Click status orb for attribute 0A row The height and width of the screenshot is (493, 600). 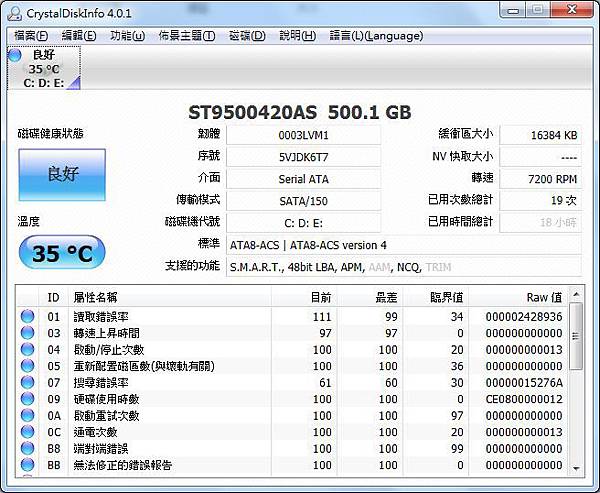pos(27,415)
